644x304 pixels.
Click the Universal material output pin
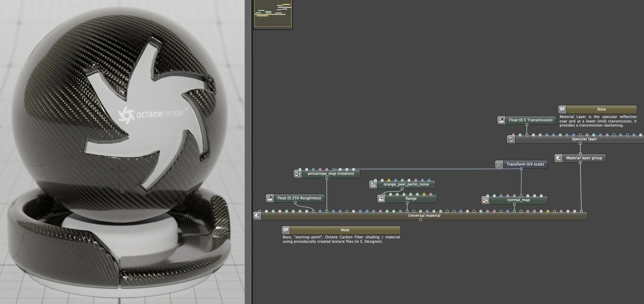tap(420, 220)
